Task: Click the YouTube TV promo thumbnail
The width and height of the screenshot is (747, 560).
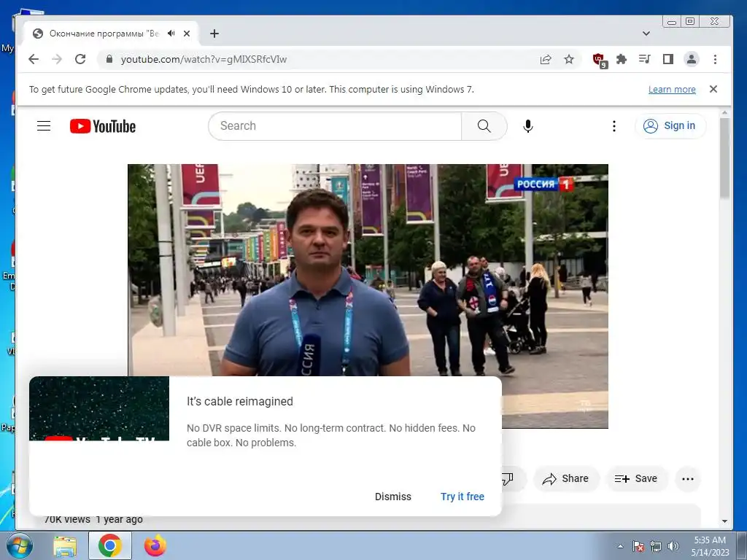Action: pos(99,408)
